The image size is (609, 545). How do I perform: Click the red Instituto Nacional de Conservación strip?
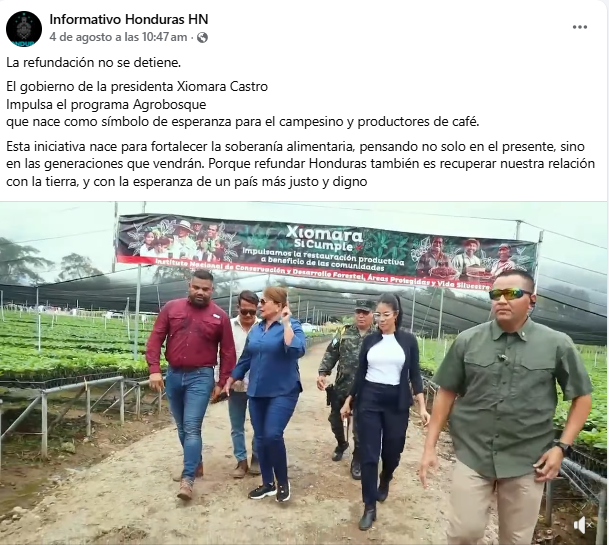pos(322,274)
